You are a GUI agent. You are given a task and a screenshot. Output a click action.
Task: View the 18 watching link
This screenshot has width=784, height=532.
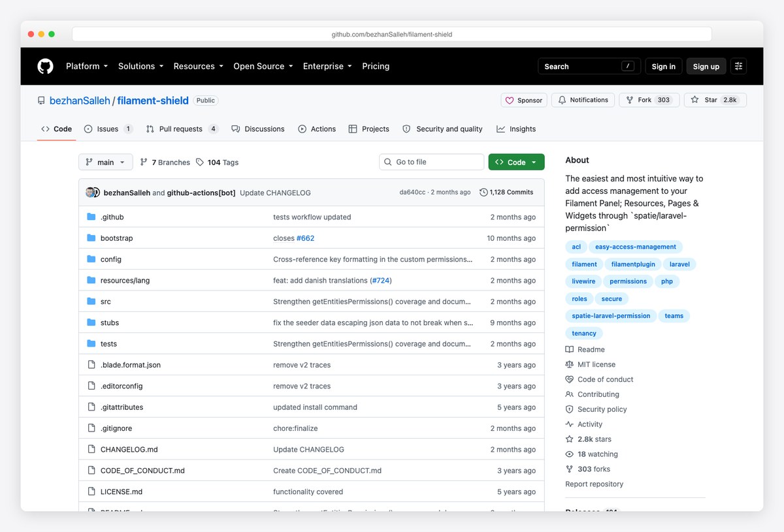coord(591,454)
